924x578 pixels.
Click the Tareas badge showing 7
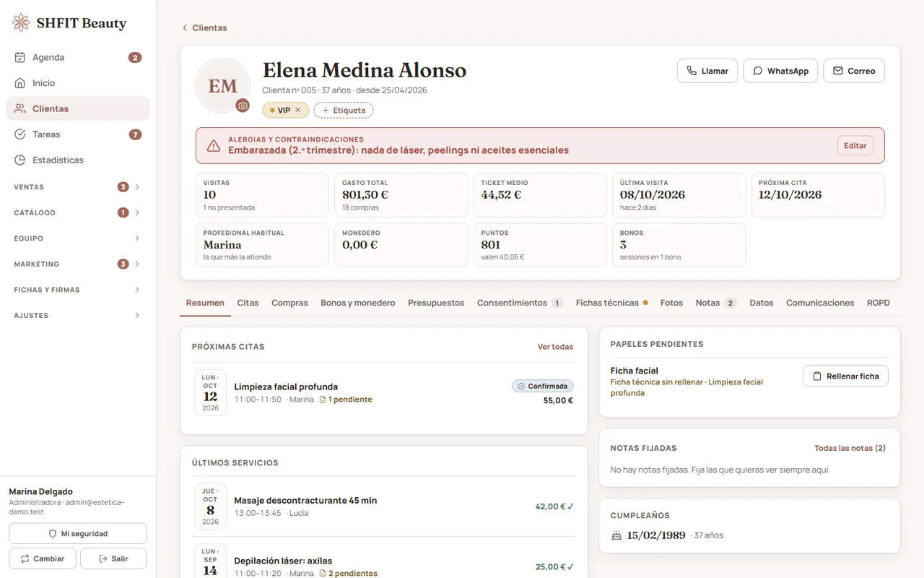[135, 134]
